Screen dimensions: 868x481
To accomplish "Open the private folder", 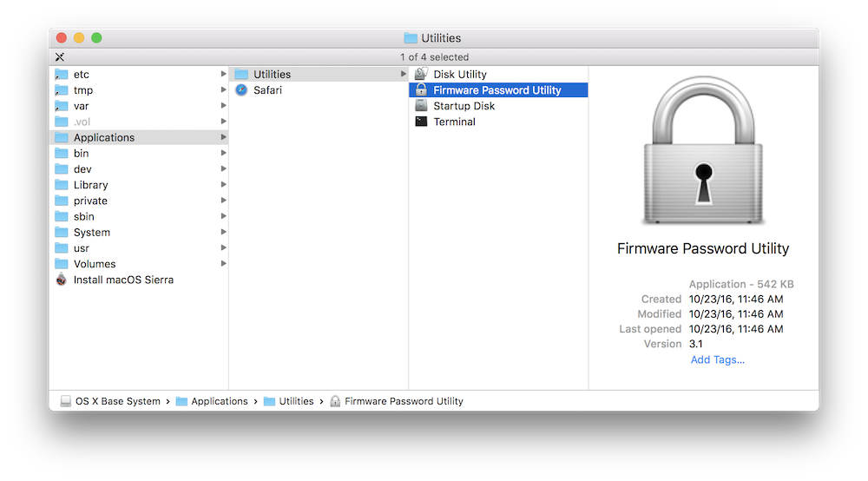I will [x=90, y=201].
